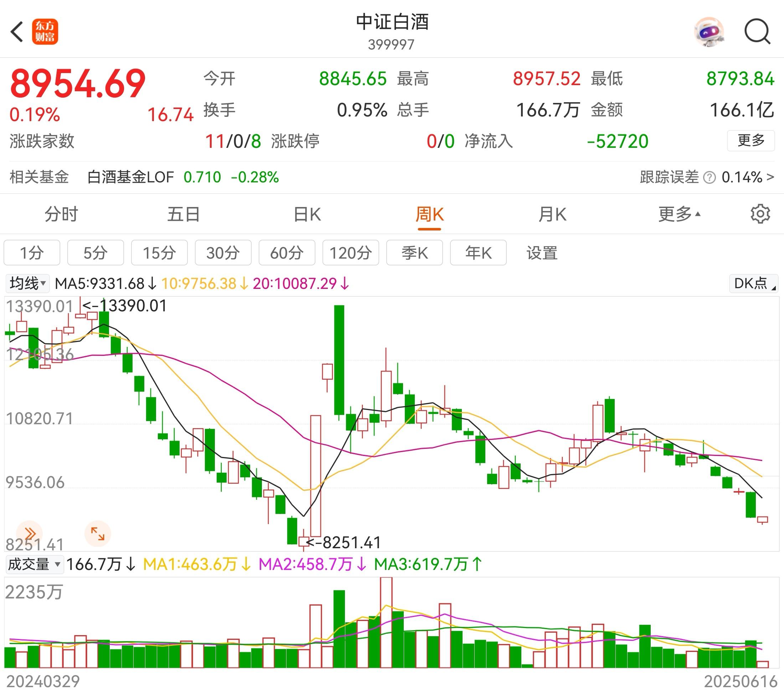Open 跟踪误差 help via question mark icon
This screenshot has width=784, height=695.
coord(710,177)
